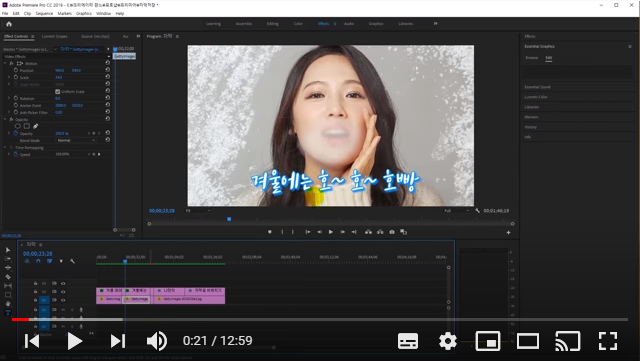
Task: Toggle animation stopwatch for Position
Action: pos(16,70)
